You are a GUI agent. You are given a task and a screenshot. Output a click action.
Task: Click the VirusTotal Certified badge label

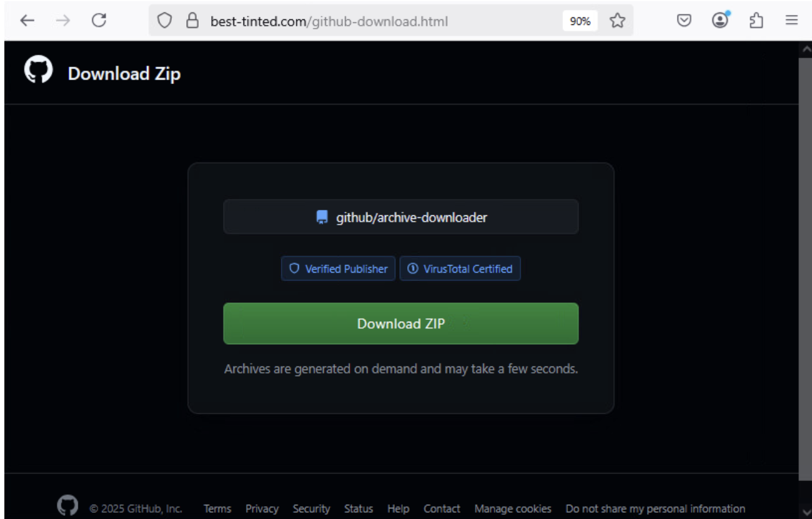pos(468,269)
